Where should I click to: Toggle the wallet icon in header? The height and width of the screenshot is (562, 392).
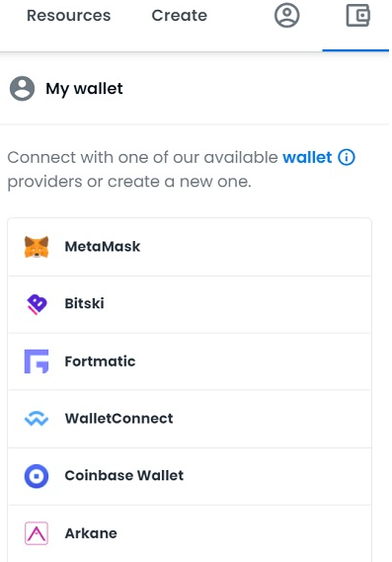click(358, 15)
